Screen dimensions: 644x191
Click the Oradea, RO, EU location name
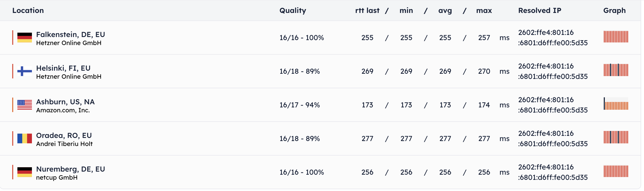64,135
